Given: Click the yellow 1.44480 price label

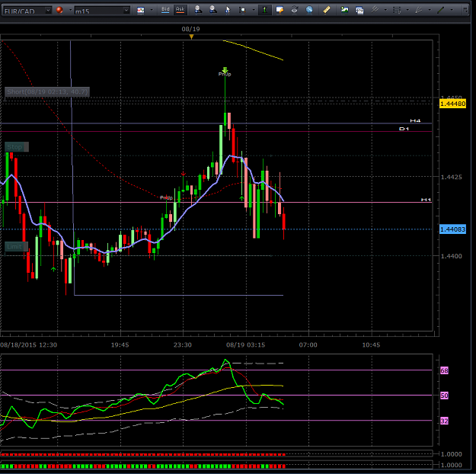Looking at the screenshot, I should tap(452, 104).
